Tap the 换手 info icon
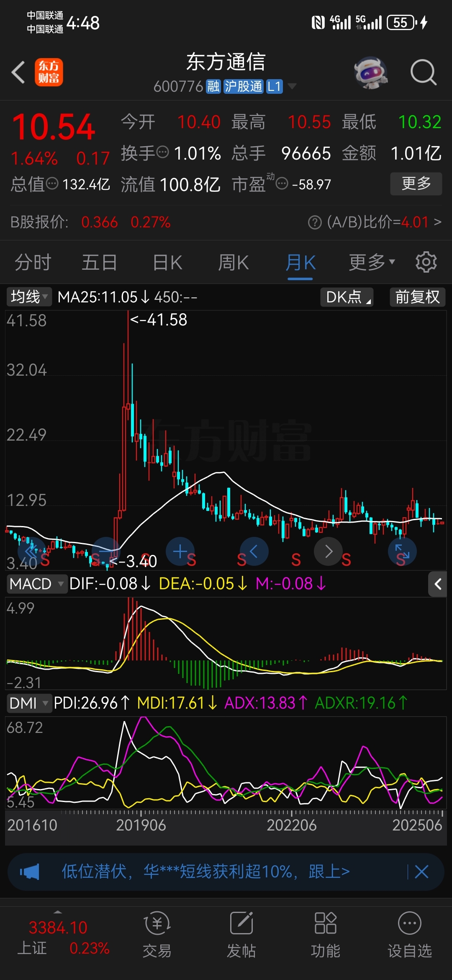 [x=162, y=152]
